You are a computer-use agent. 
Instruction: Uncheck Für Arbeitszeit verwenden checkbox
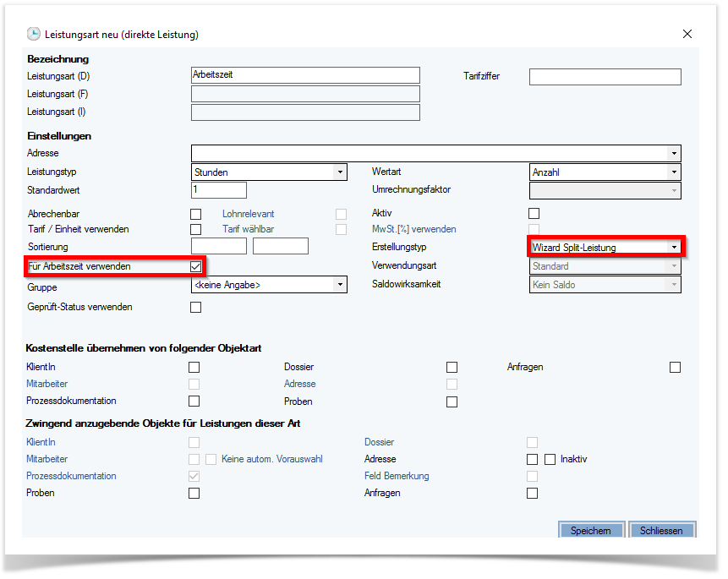point(196,266)
